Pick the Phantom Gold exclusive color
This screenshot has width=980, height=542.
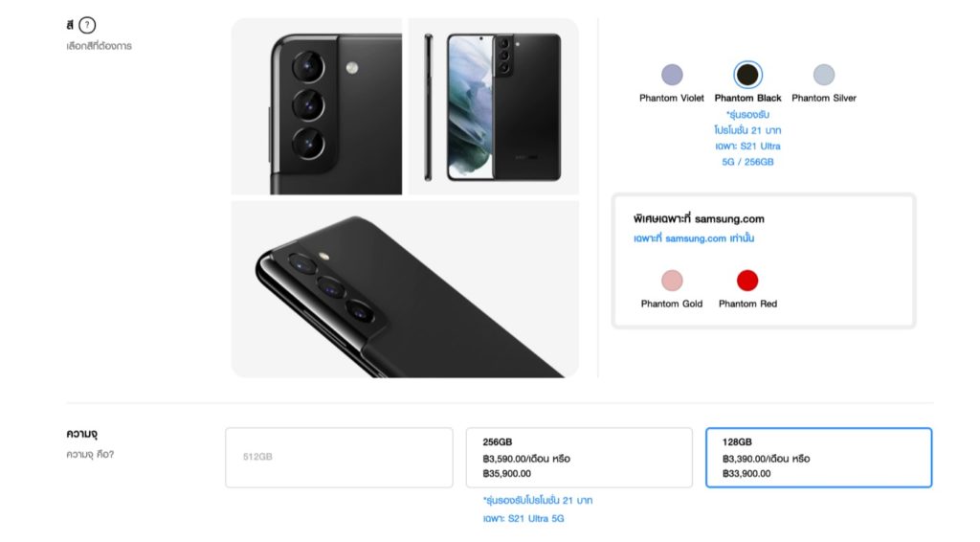[672, 280]
